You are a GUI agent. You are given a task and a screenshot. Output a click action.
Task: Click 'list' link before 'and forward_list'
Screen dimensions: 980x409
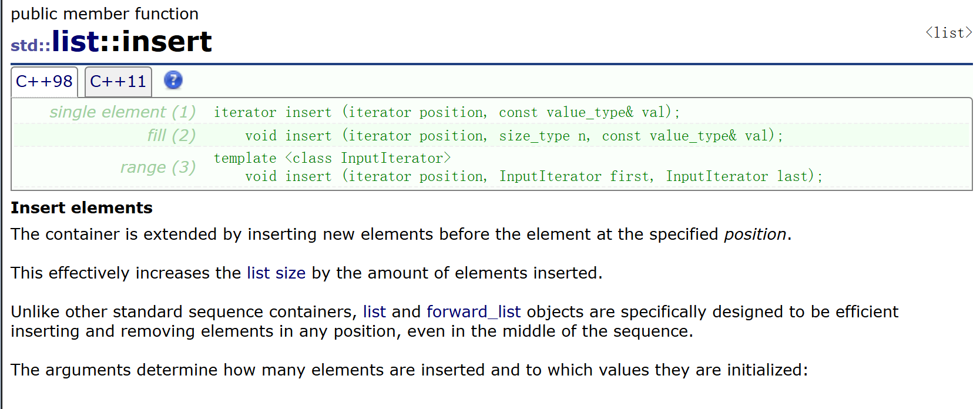tap(374, 312)
